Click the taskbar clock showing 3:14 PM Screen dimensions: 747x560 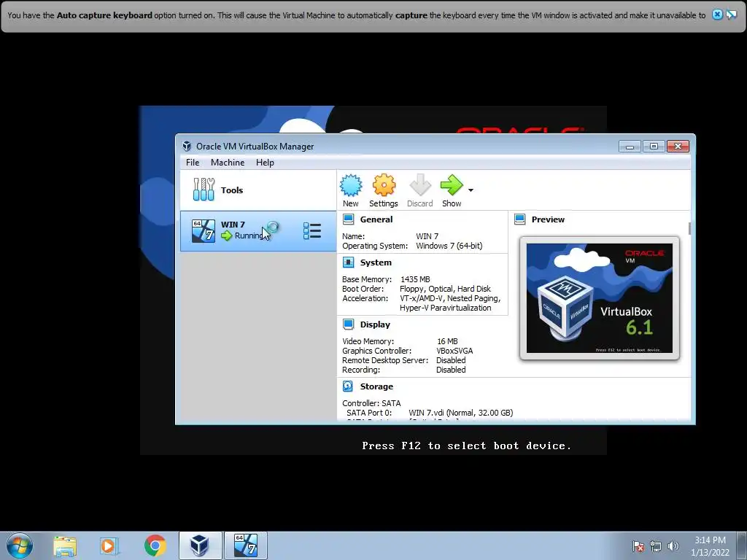(710, 546)
